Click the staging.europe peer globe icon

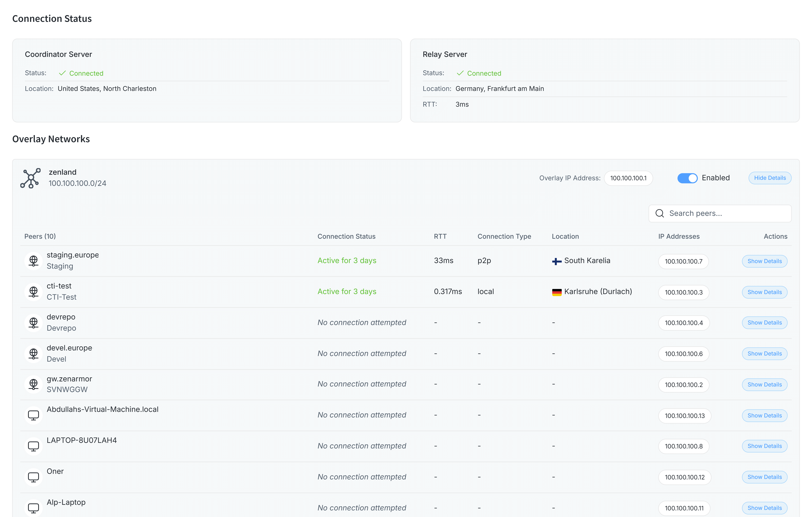click(x=33, y=261)
